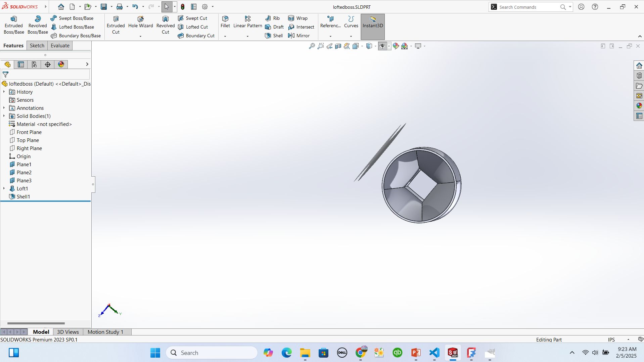The height and width of the screenshot is (362, 644).
Task: Open the DimXpertManager tab icon
Action: pyautogui.click(x=48, y=64)
